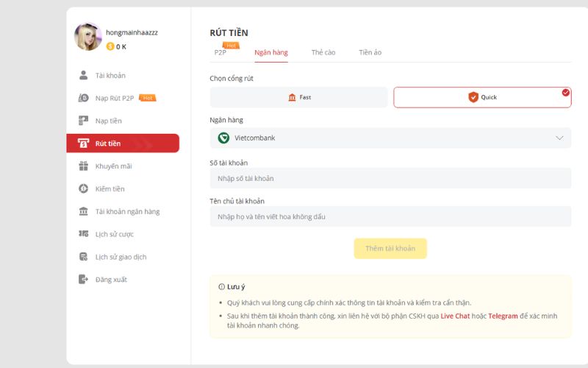Switch to the P2P tab
This screenshot has width=588, height=368.
(220, 53)
